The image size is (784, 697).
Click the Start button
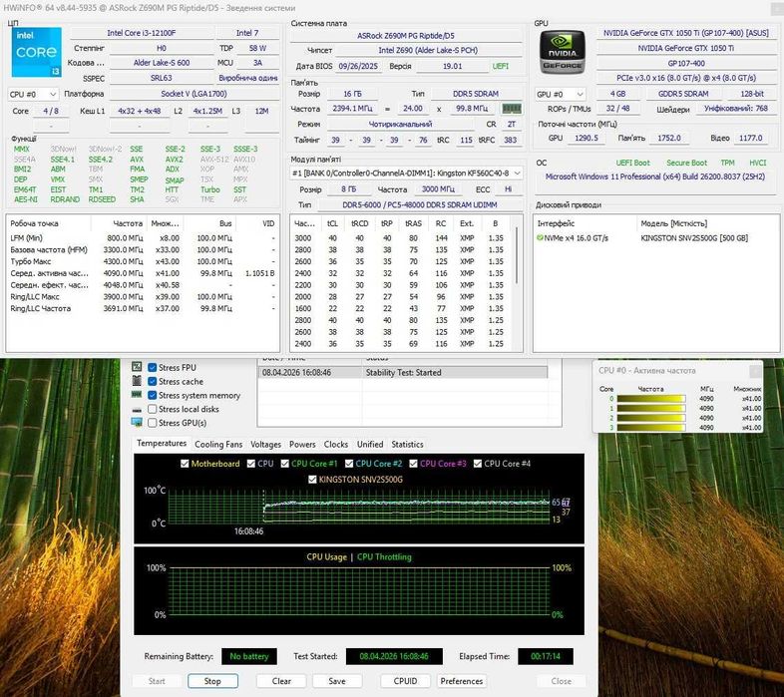pos(157,681)
